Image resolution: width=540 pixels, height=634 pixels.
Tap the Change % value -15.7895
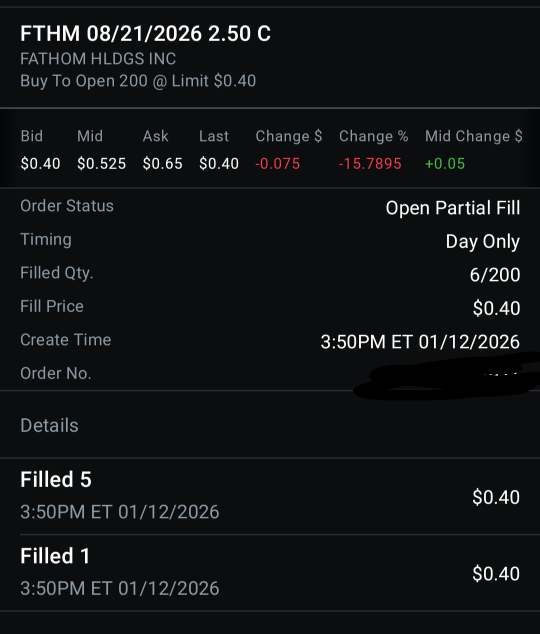pyautogui.click(x=370, y=164)
